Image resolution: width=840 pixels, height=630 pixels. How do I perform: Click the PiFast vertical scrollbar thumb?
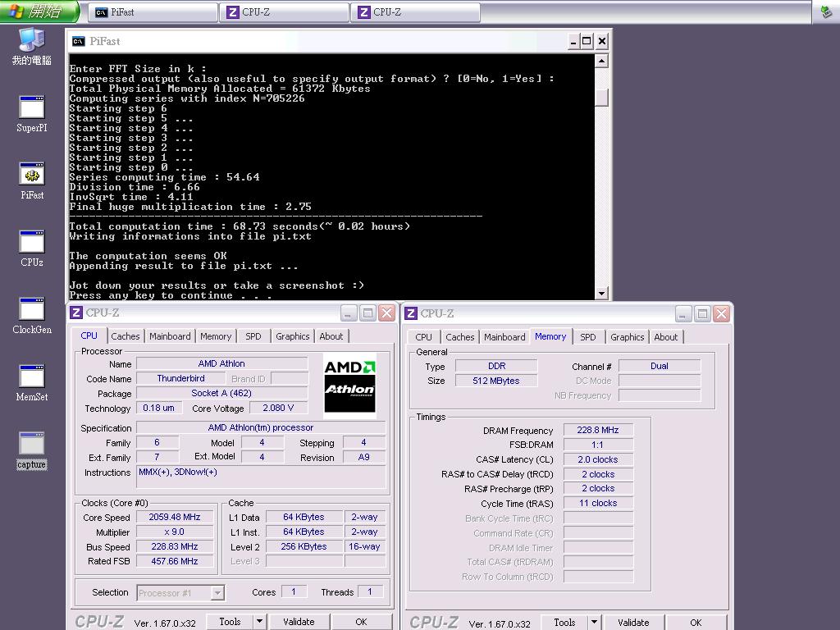click(601, 97)
